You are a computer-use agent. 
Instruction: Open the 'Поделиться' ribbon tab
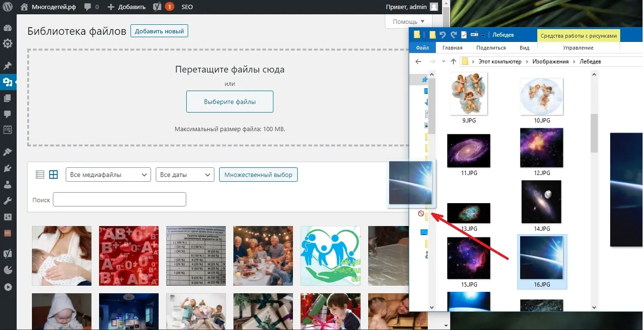coord(491,48)
